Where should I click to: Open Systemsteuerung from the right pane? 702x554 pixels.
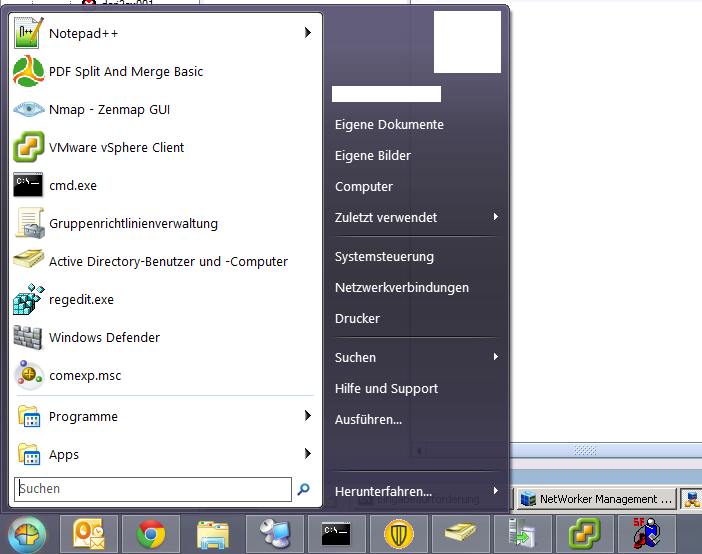point(384,257)
